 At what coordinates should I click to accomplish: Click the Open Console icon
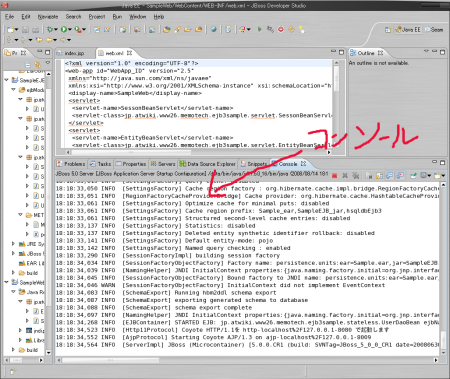point(438,175)
